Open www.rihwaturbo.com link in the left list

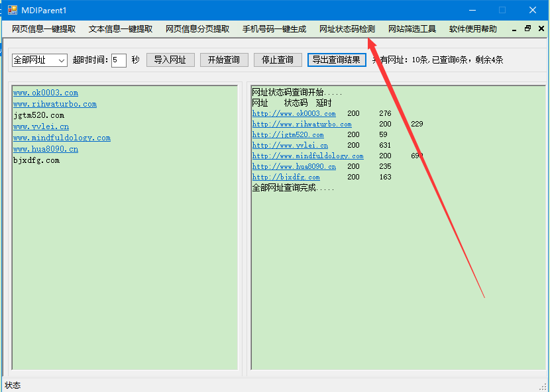tap(55, 104)
